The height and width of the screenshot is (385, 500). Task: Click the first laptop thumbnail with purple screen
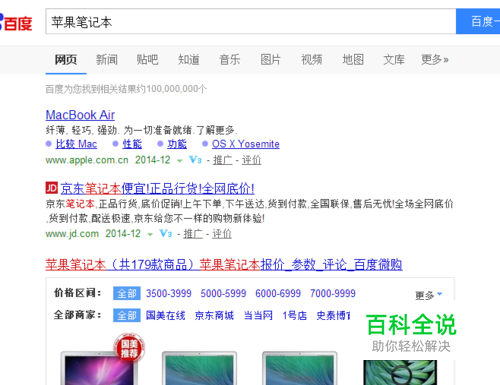(x=99, y=368)
